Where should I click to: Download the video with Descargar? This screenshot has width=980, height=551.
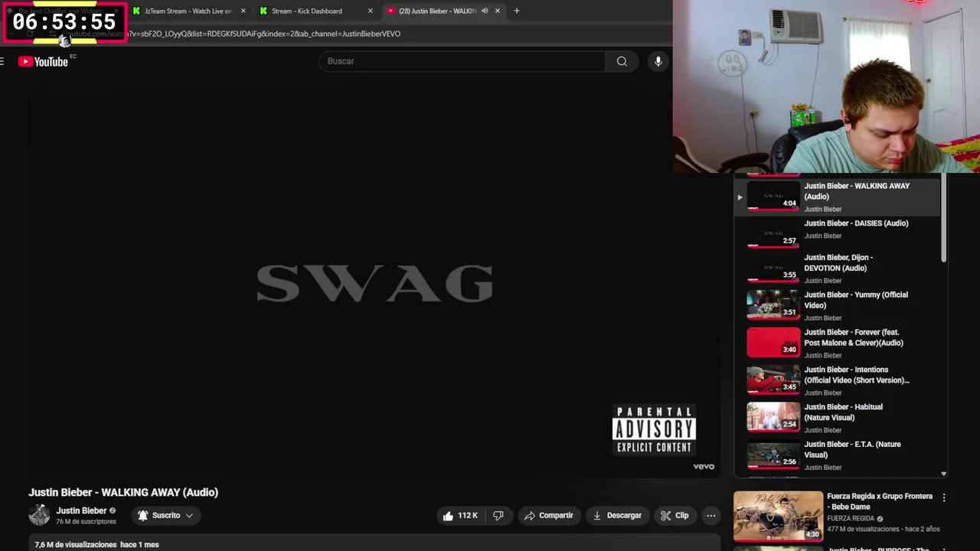click(x=617, y=516)
